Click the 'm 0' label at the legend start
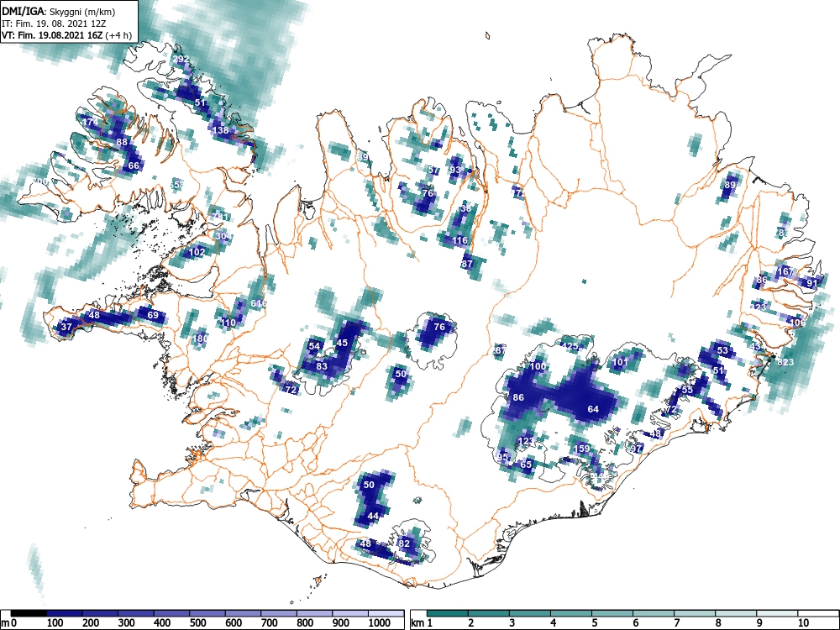This screenshot has height=630, width=840. click(x=9, y=623)
